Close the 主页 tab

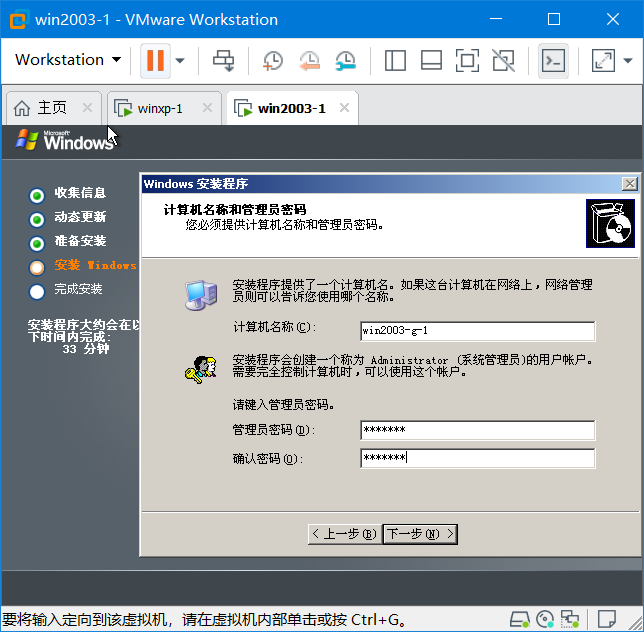[x=87, y=108]
